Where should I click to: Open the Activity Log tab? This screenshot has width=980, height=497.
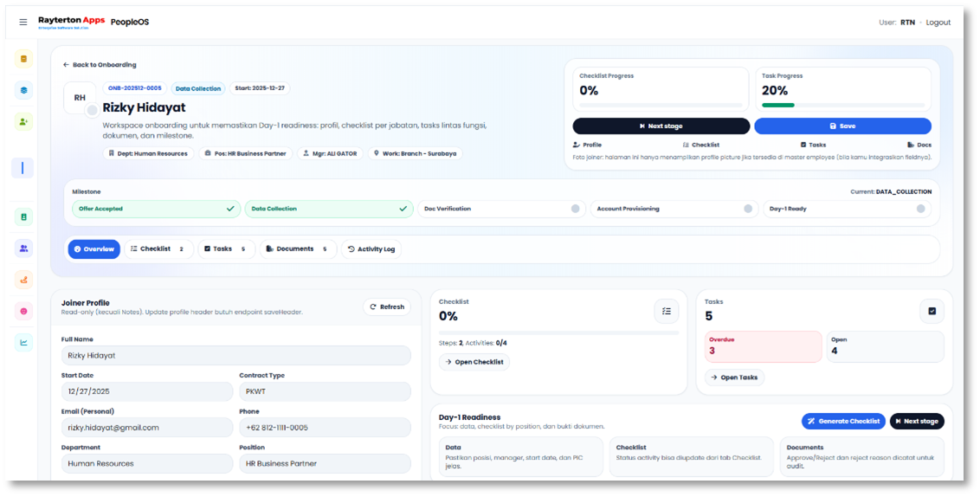click(371, 249)
